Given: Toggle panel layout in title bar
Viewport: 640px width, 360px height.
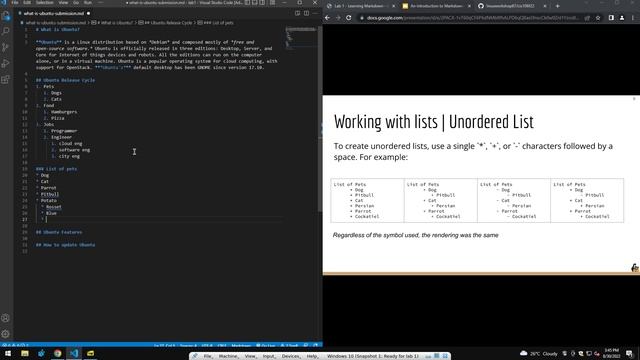Looking at the screenshot, I should pos(255,2).
